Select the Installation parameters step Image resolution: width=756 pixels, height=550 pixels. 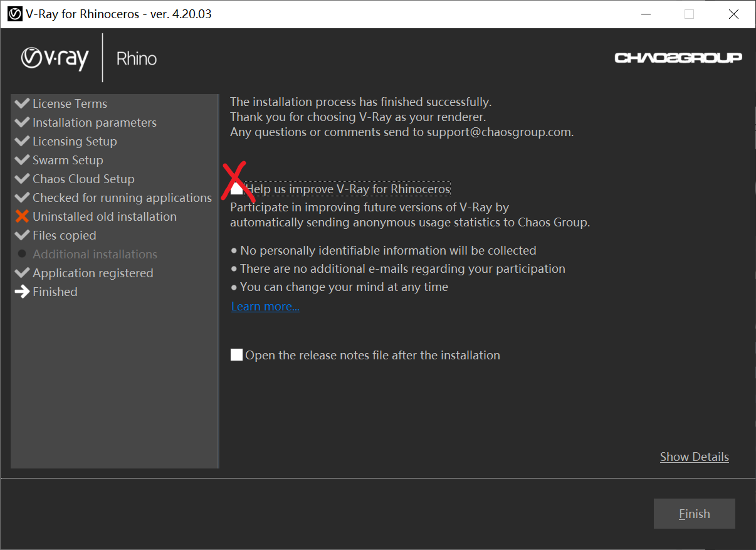94,122
